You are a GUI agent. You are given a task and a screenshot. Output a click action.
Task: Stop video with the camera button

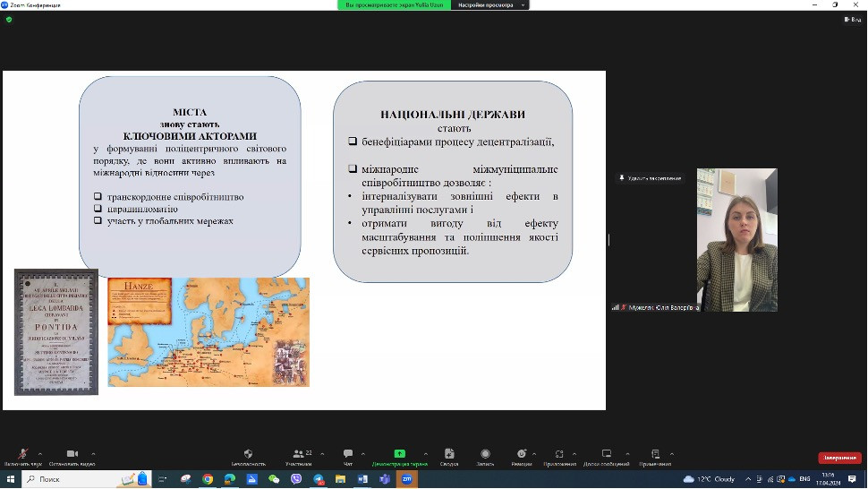coord(72,455)
